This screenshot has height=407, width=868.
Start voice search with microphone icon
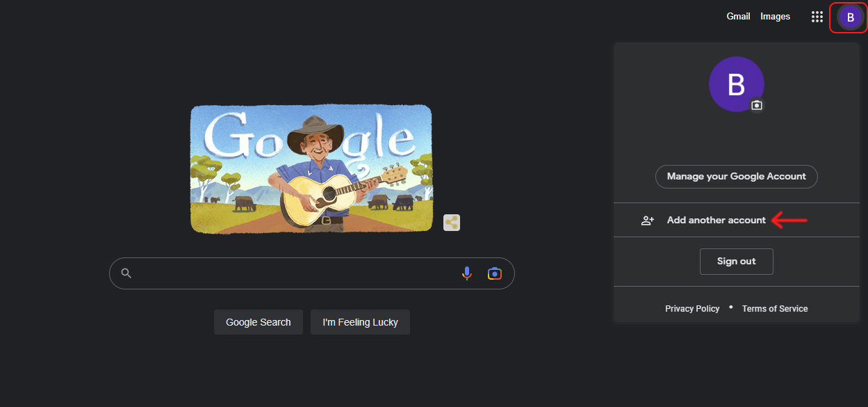coord(467,273)
